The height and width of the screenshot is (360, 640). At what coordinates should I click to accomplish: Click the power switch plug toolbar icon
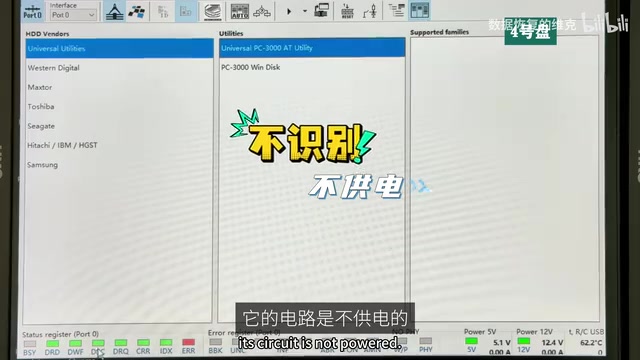point(369,11)
